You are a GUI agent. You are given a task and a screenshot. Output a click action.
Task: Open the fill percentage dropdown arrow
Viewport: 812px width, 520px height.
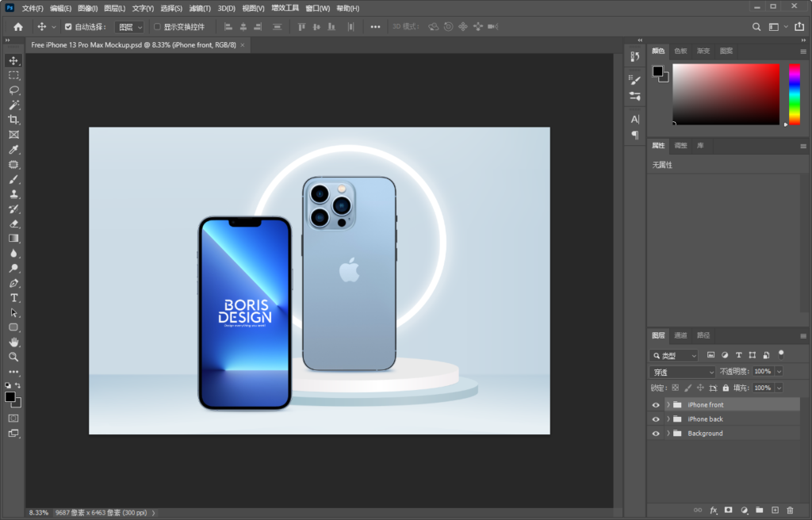tap(779, 388)
